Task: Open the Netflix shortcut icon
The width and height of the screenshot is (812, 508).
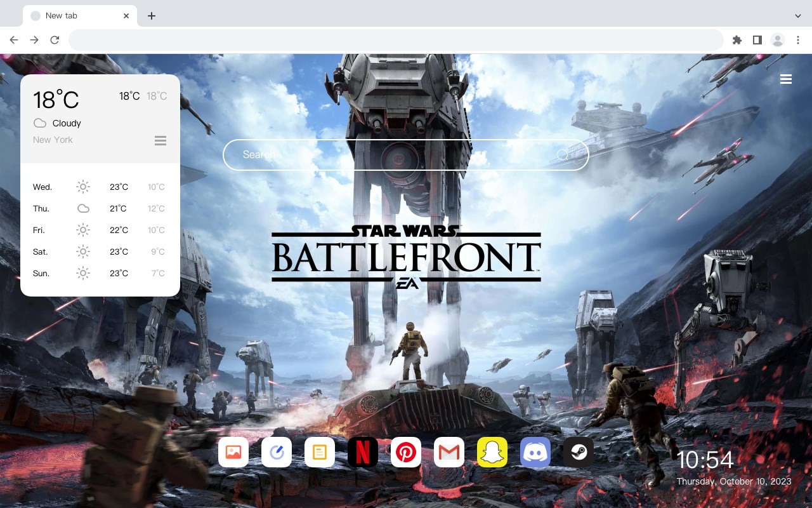Action: pyautogui.click(x=363, y=452)
